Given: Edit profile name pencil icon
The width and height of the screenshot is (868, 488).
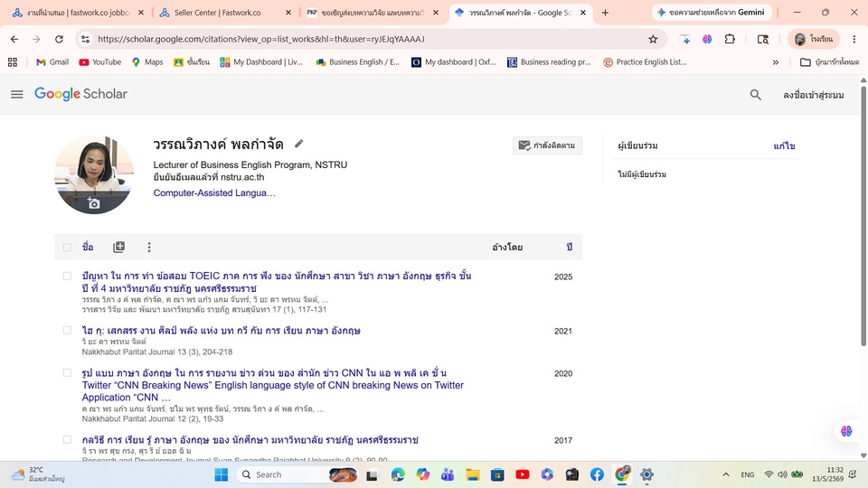Looking at the screenshot, I should pyautogui.click(x=299, y=144).
